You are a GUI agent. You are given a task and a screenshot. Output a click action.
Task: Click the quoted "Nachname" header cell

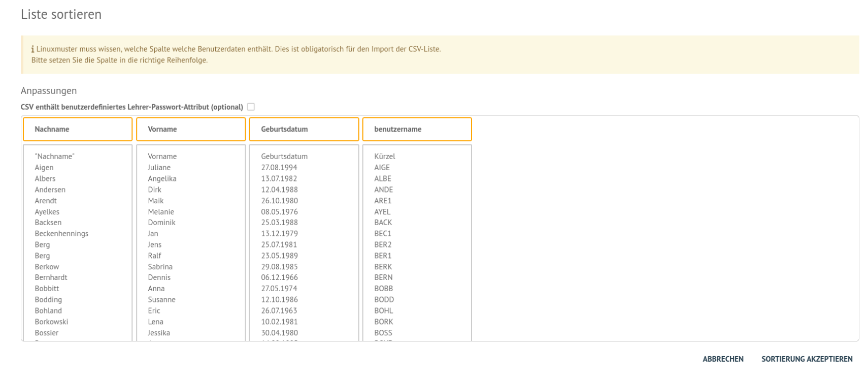tap(54, 157)
